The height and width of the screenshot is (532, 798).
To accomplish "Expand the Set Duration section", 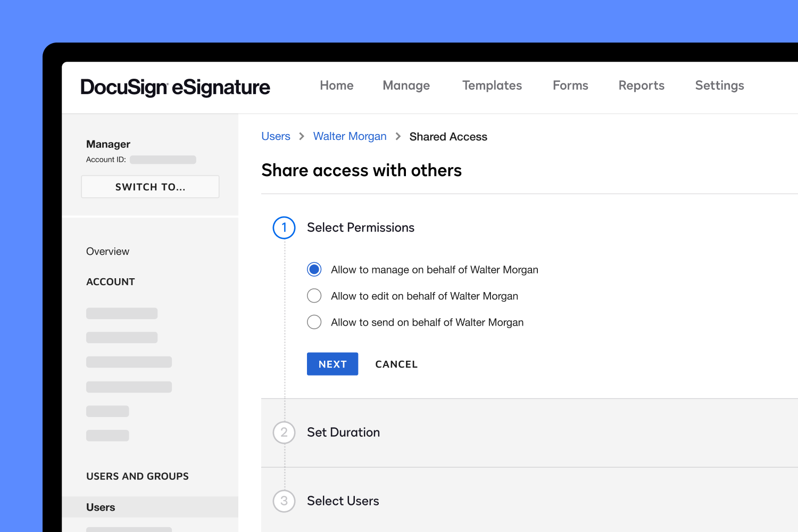I will tap(343, 433).
